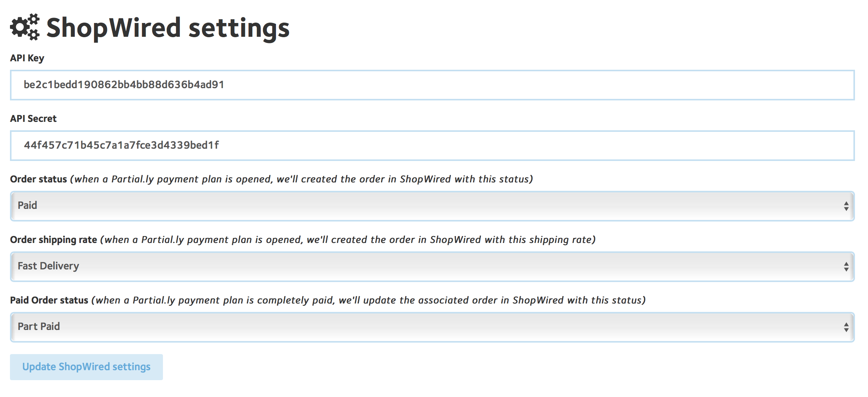The width and height of the screenshot is (868, 397).
Task: Click the arrows on the Paid dropdown
Action: coord(846,206)
